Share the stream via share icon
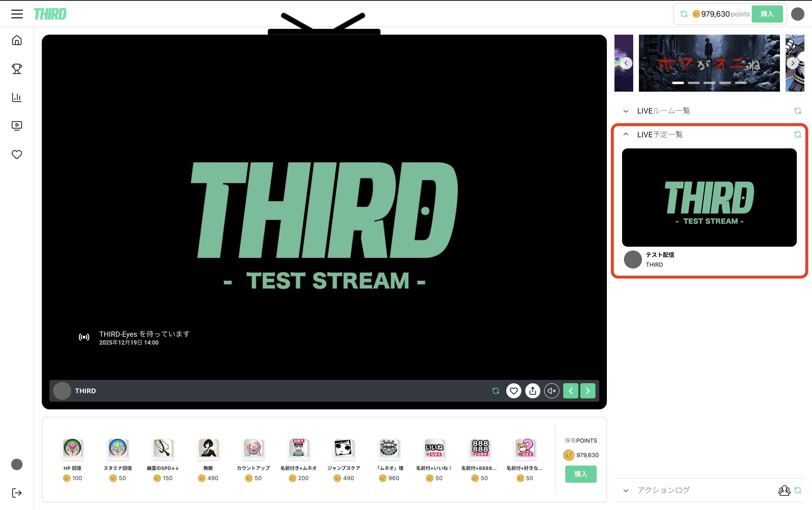The height and width of the screenshot is (510, 812). point(533,391)
